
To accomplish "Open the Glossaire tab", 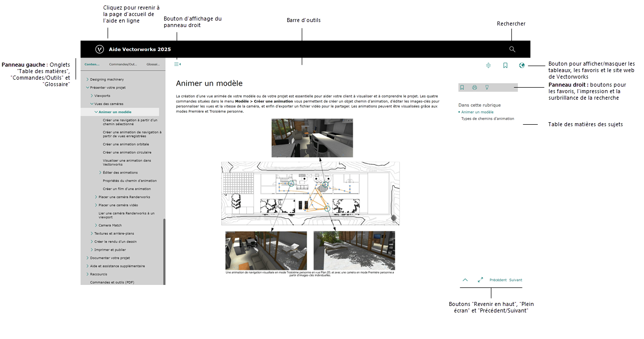I will click(x=153, y=64).
